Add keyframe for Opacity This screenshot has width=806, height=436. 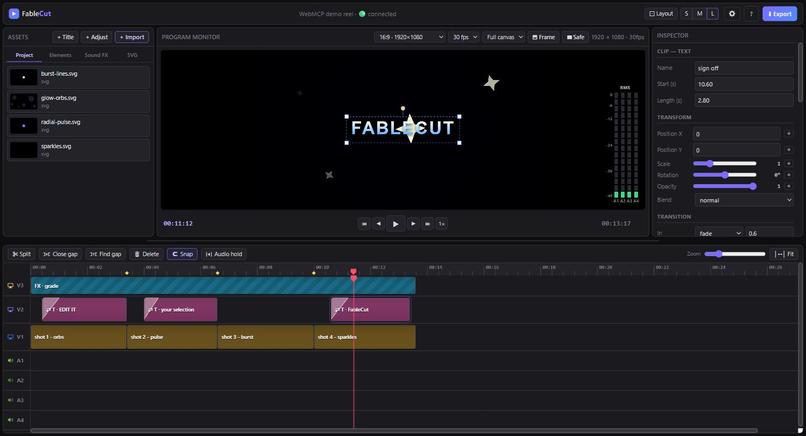789,186
